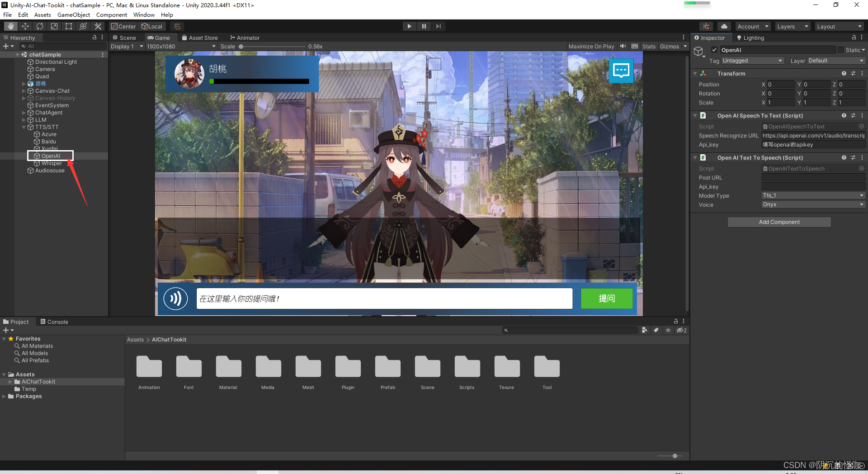Pause the game playback
This screenshot has width=868, height=474.
tap(424, 26)
